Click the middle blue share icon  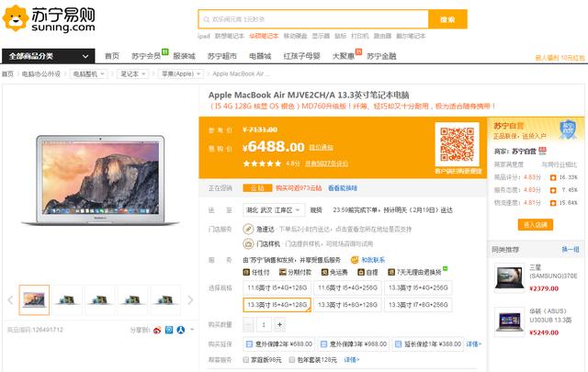pyautogui.click(x=169, y=330)
